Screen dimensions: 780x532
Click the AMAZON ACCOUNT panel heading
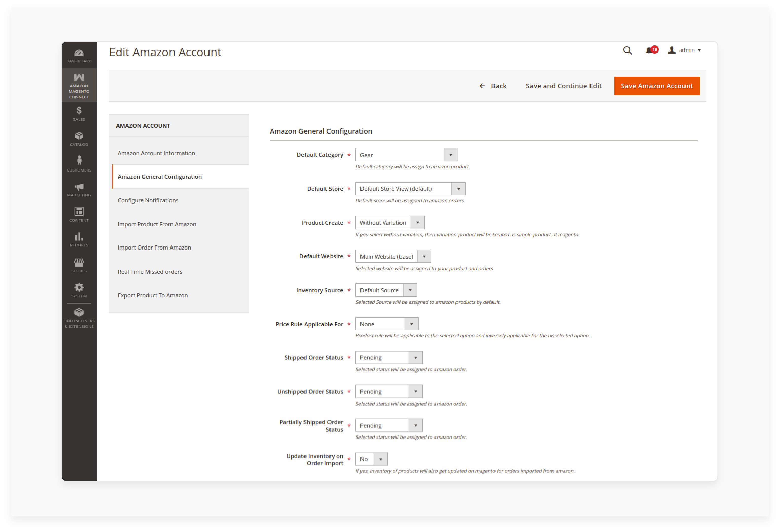pyautogui.click(x=143, y=126)
